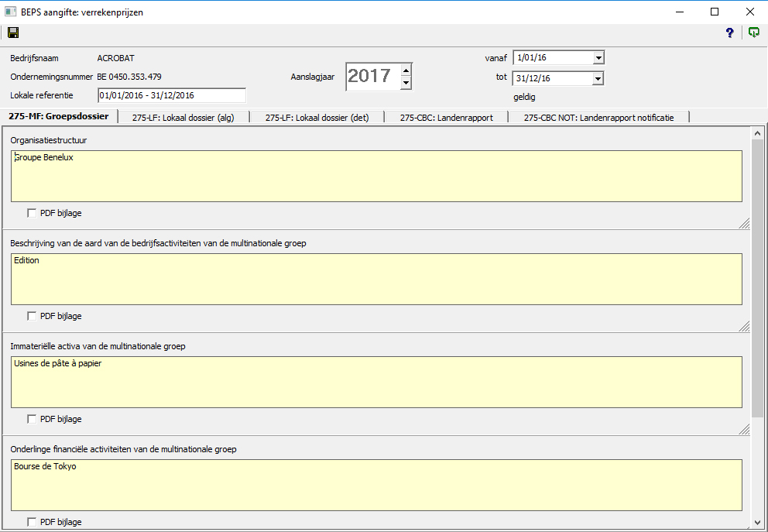Viewport: 768px width, 532px height.
Task: Tick PDF bijlage under the Beschrijving field
Action: [32, 316]
